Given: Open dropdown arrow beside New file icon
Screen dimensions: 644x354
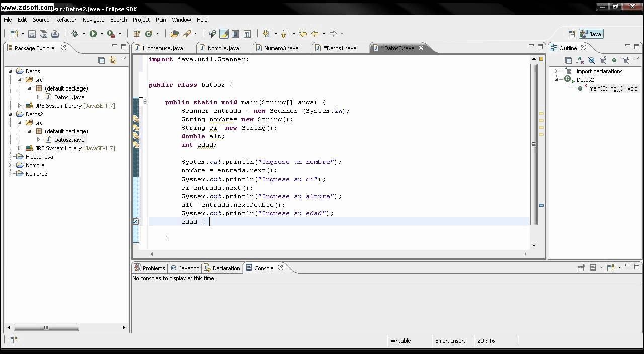Looking at the screenshot, I should pyautogui.click(x=22, y=34).
